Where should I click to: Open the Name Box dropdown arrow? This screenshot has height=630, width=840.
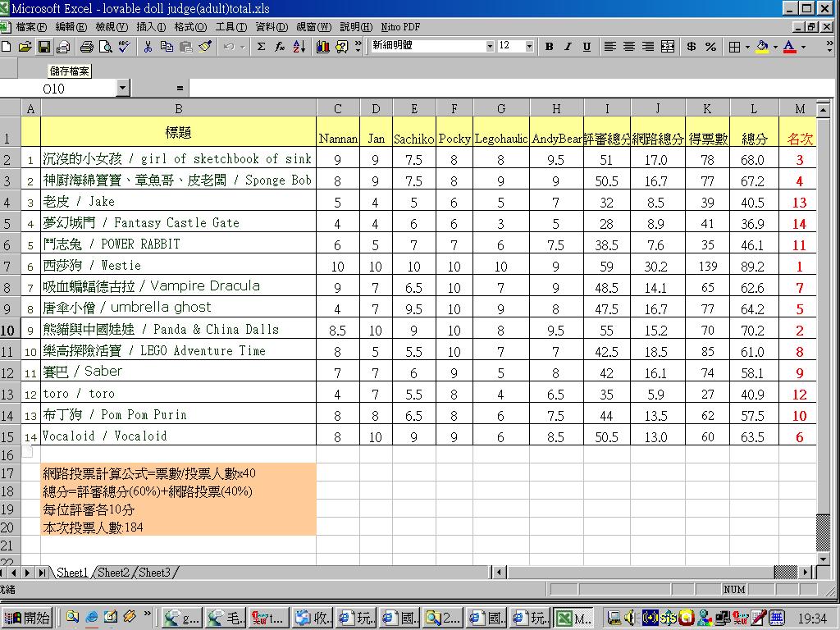(123, 88)
